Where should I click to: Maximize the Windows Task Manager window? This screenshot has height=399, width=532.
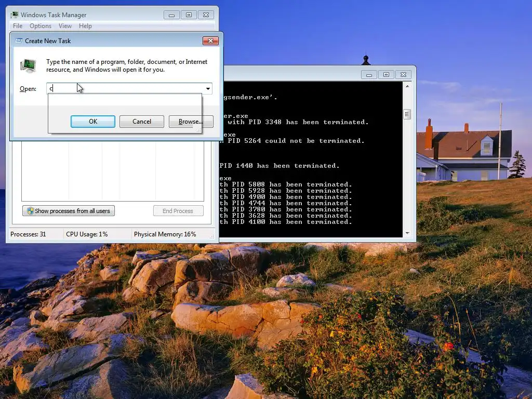[189, 15]
